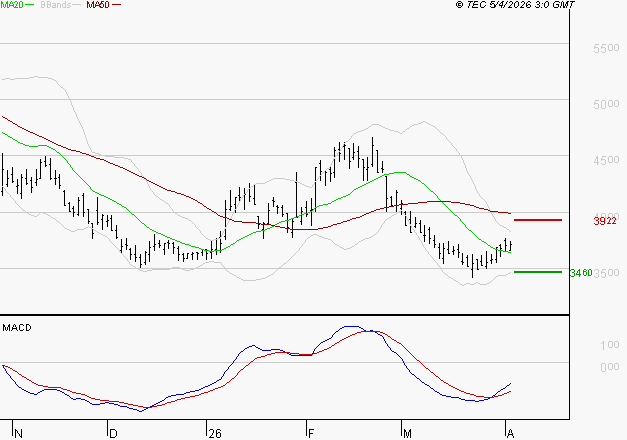Click the red resistance level line
This screenshot has height=440, width=627.
[538, 220]
